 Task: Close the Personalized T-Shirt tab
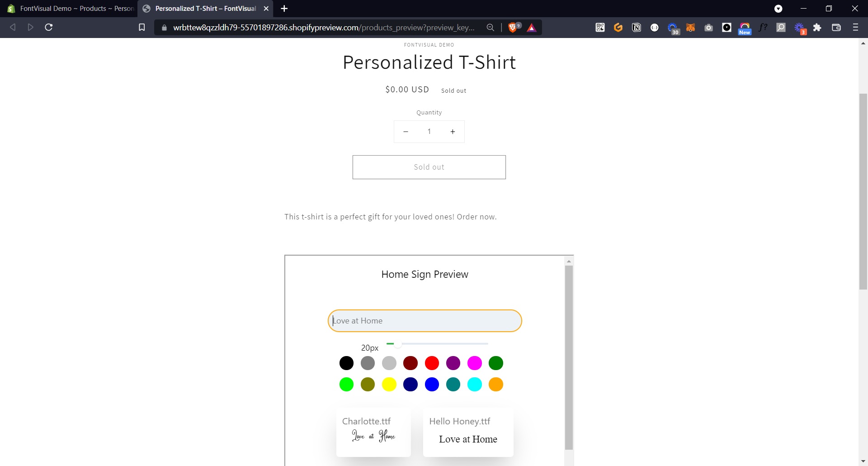[266, 9]
